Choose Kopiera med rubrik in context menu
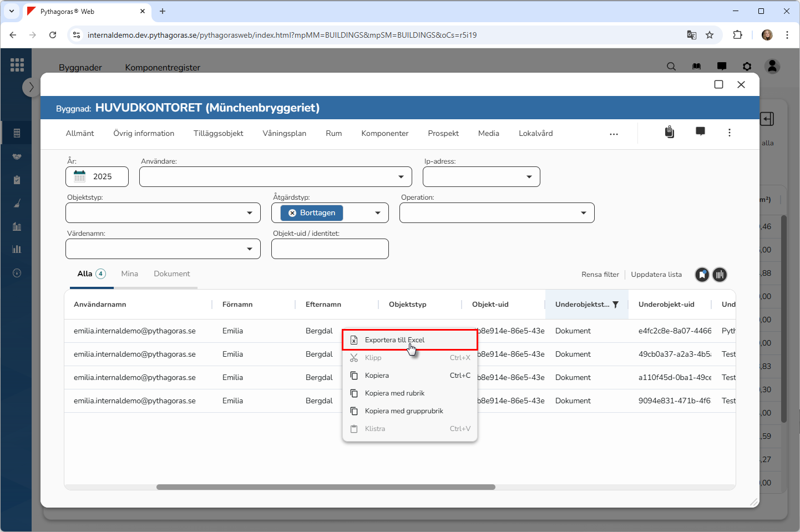800x532 pixels. pos(394,393)
